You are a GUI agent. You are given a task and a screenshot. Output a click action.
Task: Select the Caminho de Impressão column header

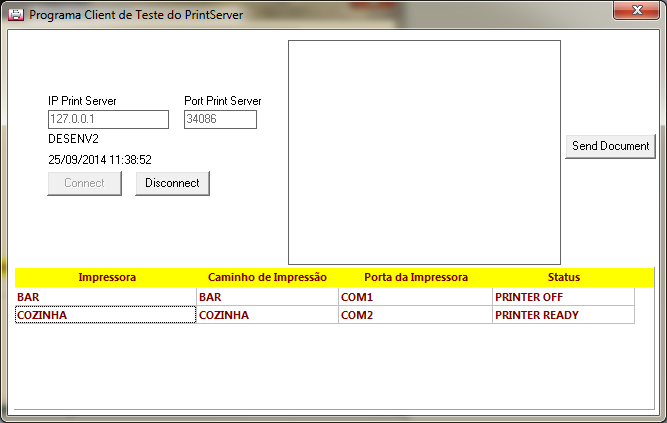click(267, 277)
